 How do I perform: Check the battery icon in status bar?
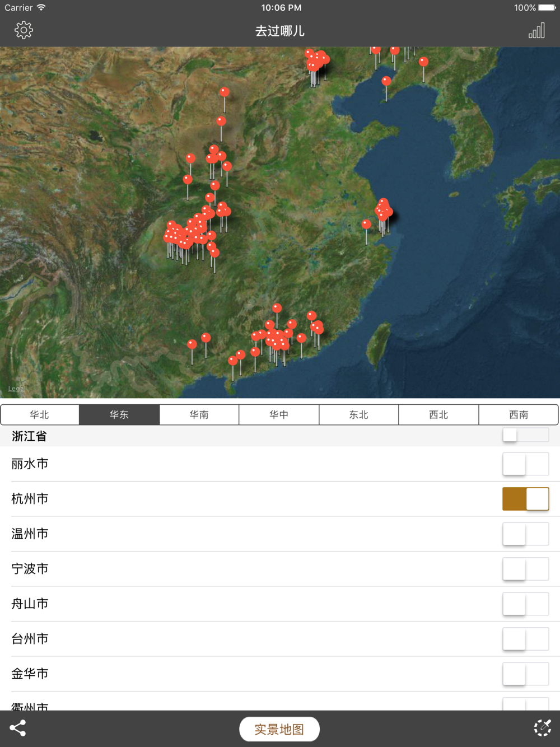coord(547,8)
